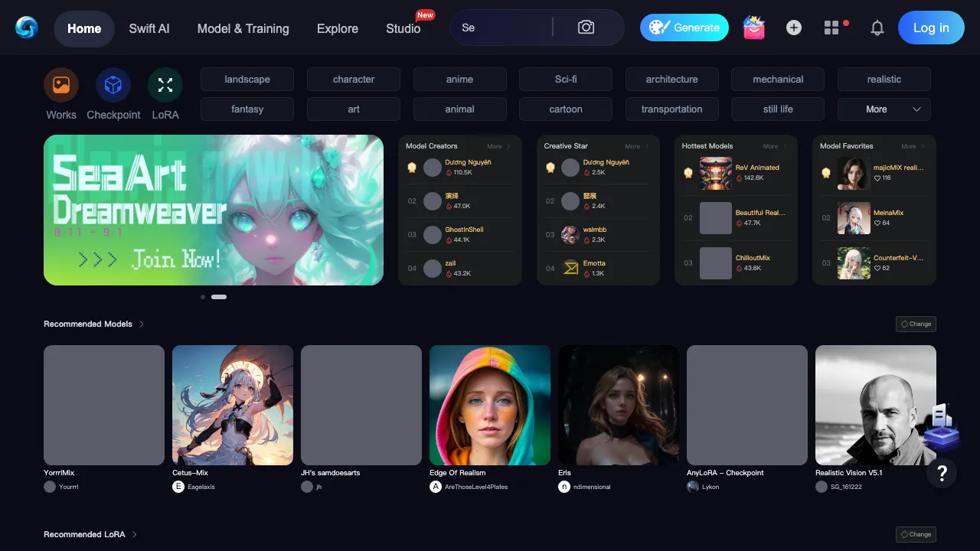Filter by character tag

click(x=354, y=80)
